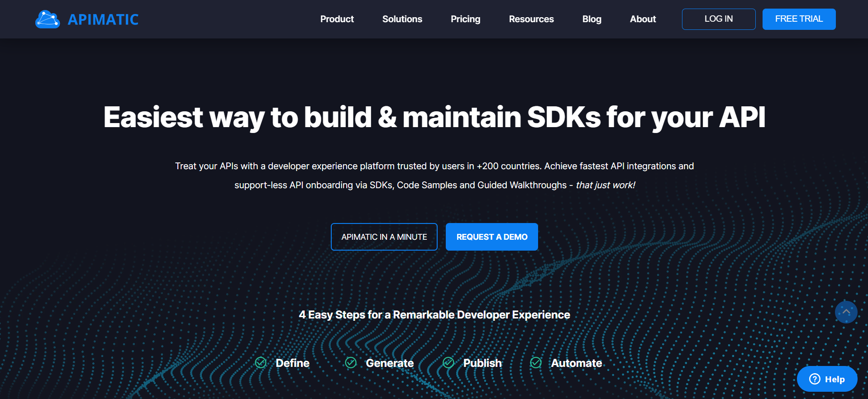Watch APIMATIC IN A MINUTE
Screen dimensions: 868x399
point(384,237)
